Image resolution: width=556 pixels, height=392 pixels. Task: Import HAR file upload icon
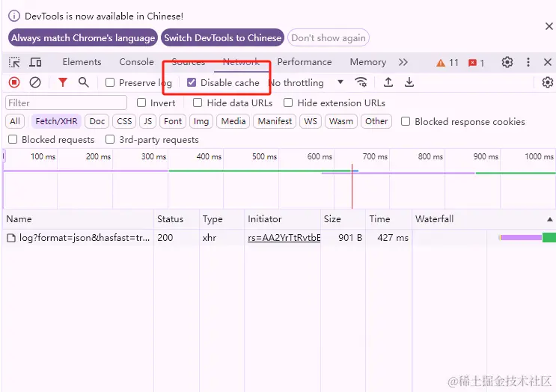388,82
